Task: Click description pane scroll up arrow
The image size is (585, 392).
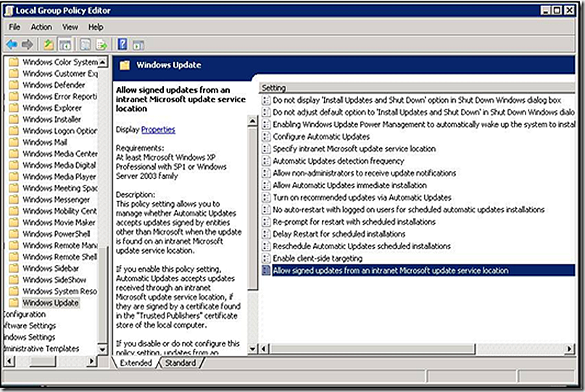Action: (252, 121)
